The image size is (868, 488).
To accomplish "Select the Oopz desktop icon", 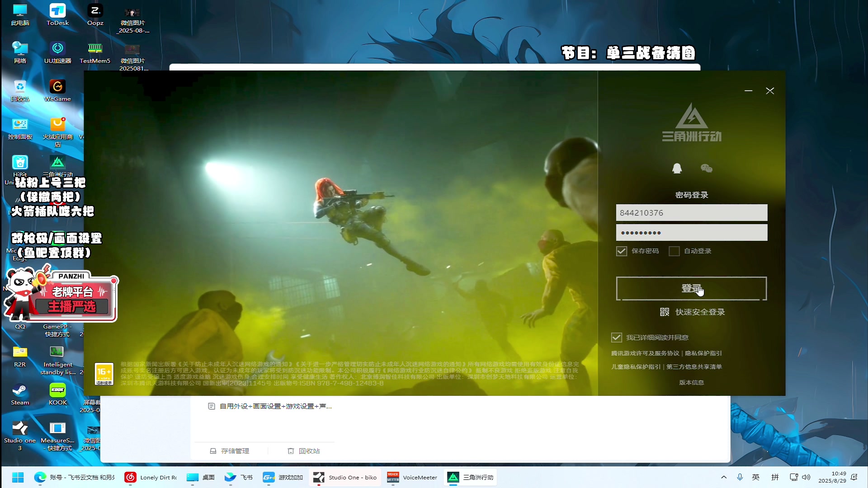I will tap(95, 15).
